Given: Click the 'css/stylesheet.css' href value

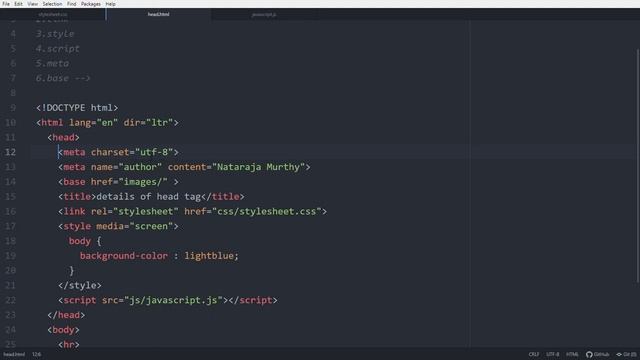Looking at the screenshot, I should (x=267, y=211).
